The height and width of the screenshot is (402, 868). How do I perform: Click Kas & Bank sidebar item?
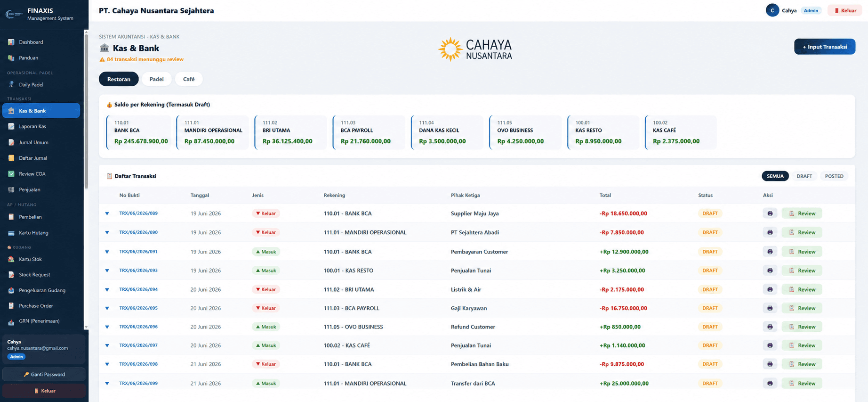pos(41,111)
